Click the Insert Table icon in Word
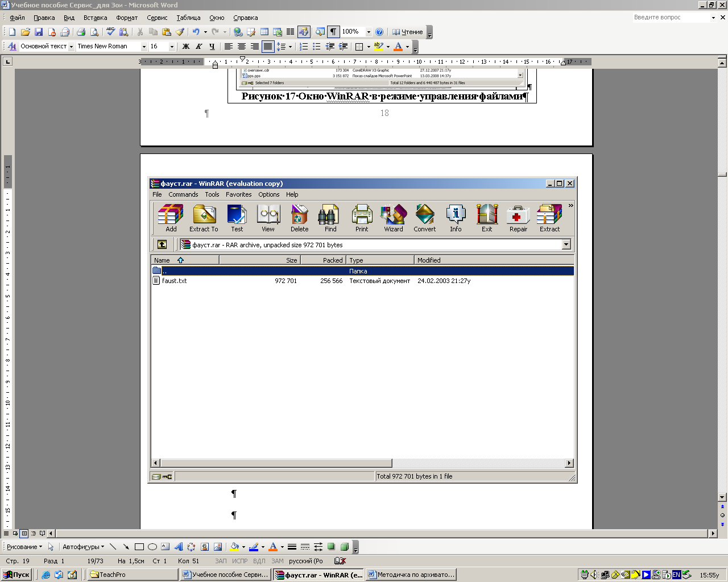Image resolution: width=728 pixels, height=582 pixels. pos(264,32)
